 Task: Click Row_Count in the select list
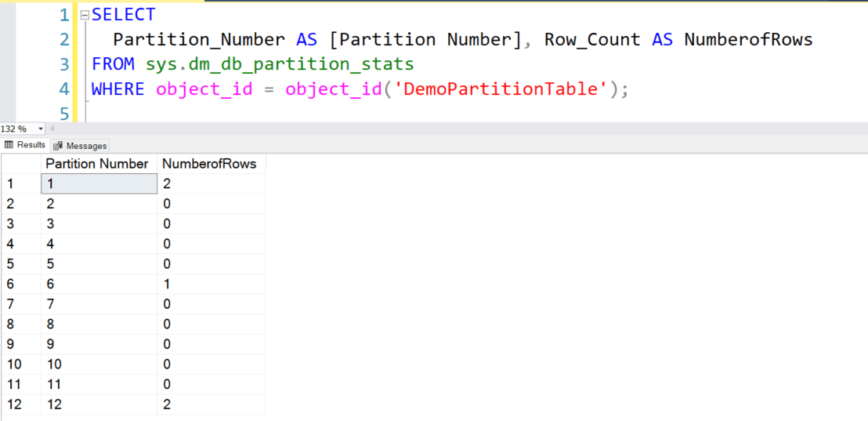pos(591,40)
